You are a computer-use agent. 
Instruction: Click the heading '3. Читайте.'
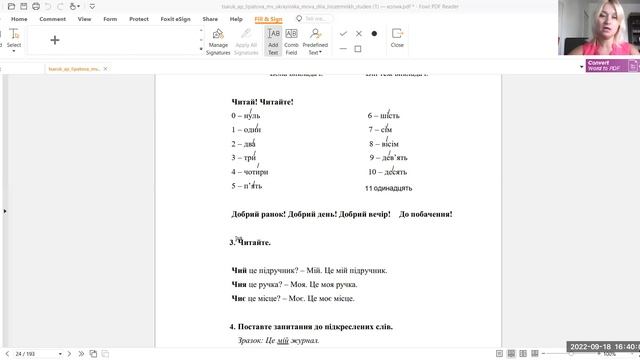[x=250, y=242]
